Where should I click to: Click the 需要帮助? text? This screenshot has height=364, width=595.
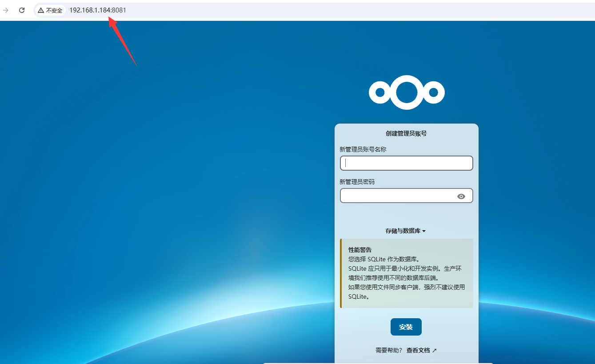(389, 350)
